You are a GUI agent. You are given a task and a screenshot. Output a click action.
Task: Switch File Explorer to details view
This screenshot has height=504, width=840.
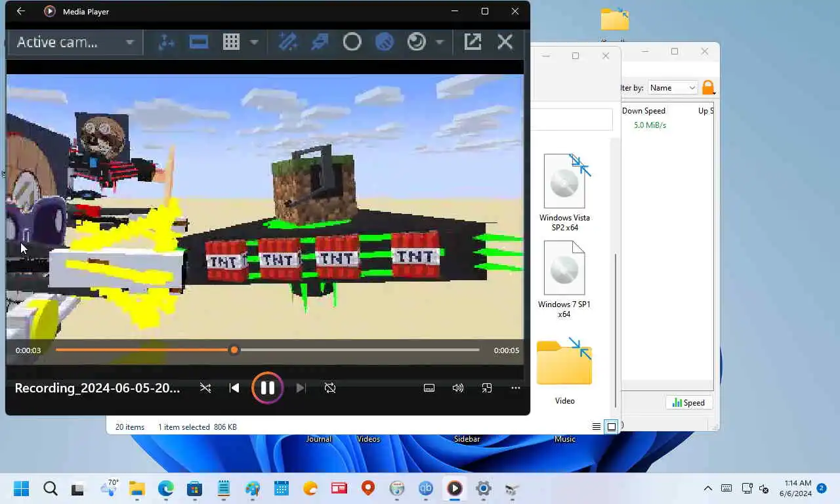[x=597, y=427]
